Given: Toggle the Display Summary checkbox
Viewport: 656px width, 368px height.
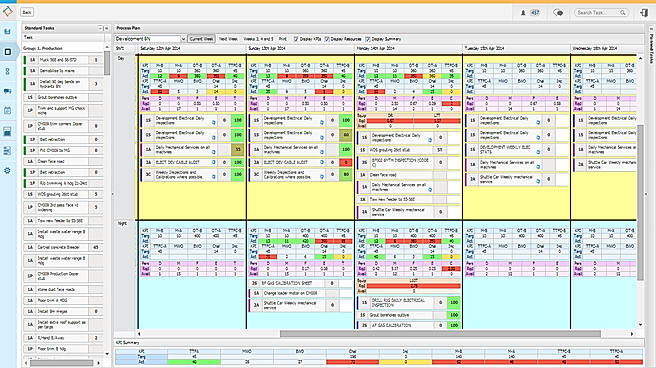Looking at the screenshot, I should [368, 39].
